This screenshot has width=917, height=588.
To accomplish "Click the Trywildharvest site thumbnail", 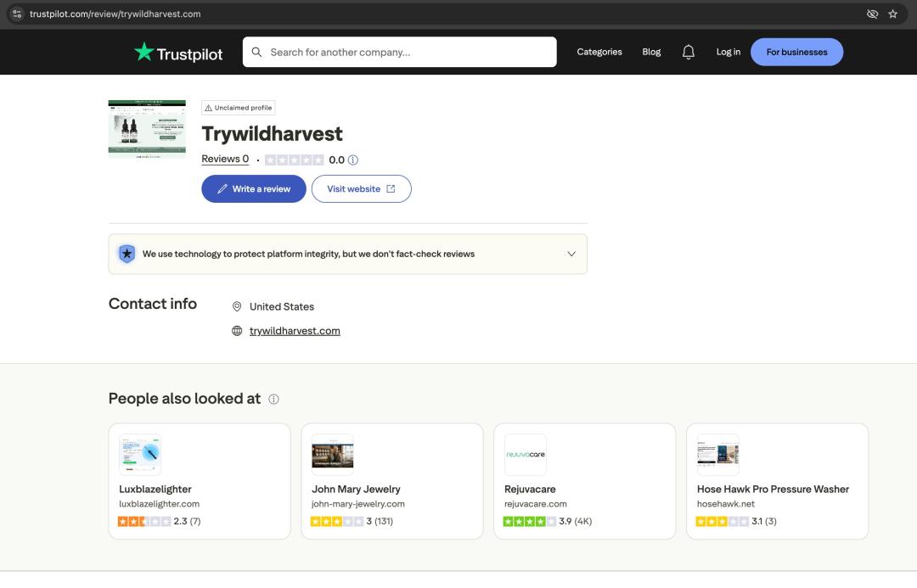I will pyautogui.click(x=147, y=129).
